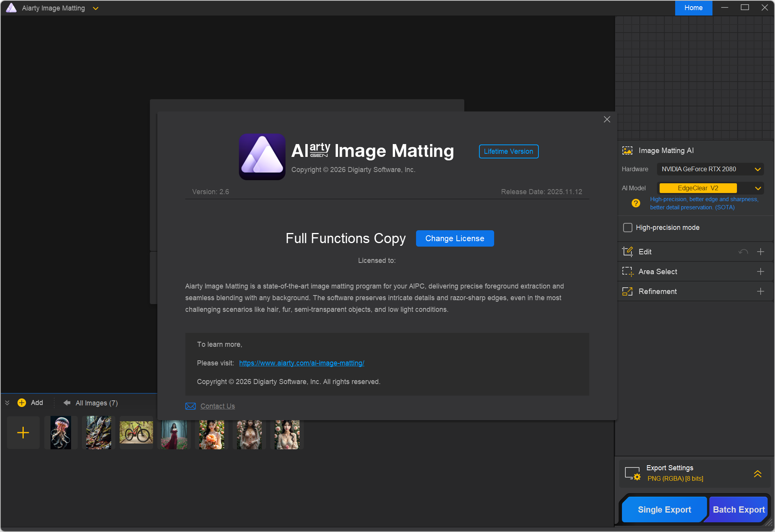Open the aiarty.com ai-image-matting link
The image size is (775, 532).
[301, 363]
